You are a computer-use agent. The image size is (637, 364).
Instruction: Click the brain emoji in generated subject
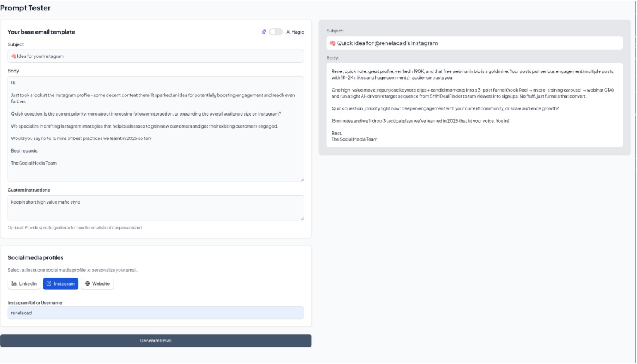coord(332,43)
